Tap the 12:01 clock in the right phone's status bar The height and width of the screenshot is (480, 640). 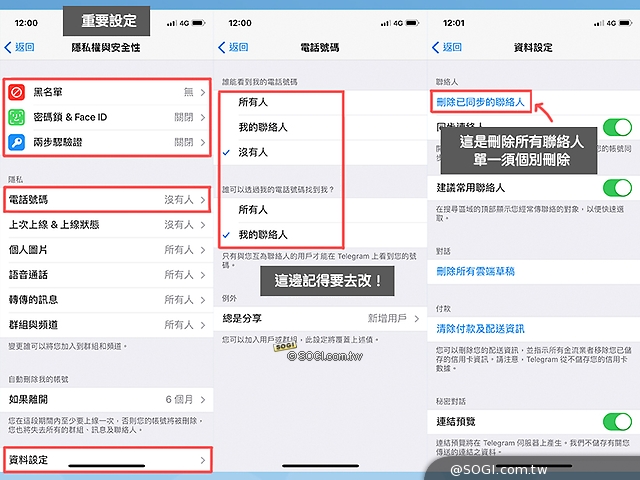453,23
